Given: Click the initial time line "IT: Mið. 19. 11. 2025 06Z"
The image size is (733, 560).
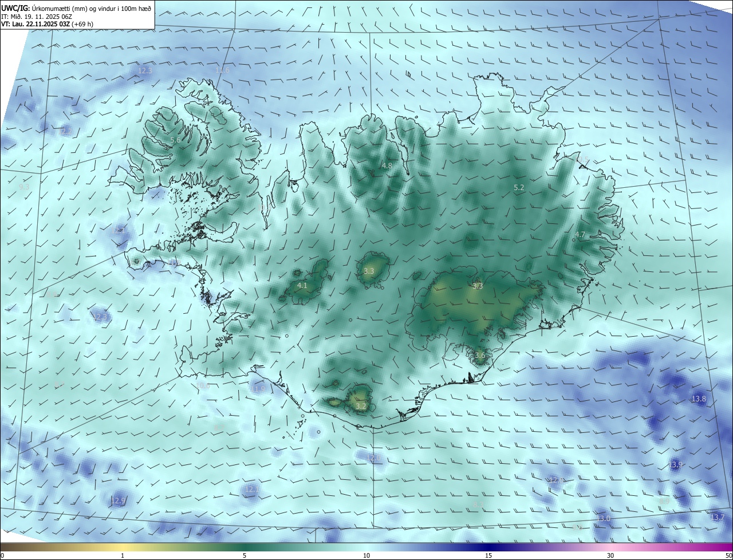Looking at the screenshot, I should [x=38, y=17].
